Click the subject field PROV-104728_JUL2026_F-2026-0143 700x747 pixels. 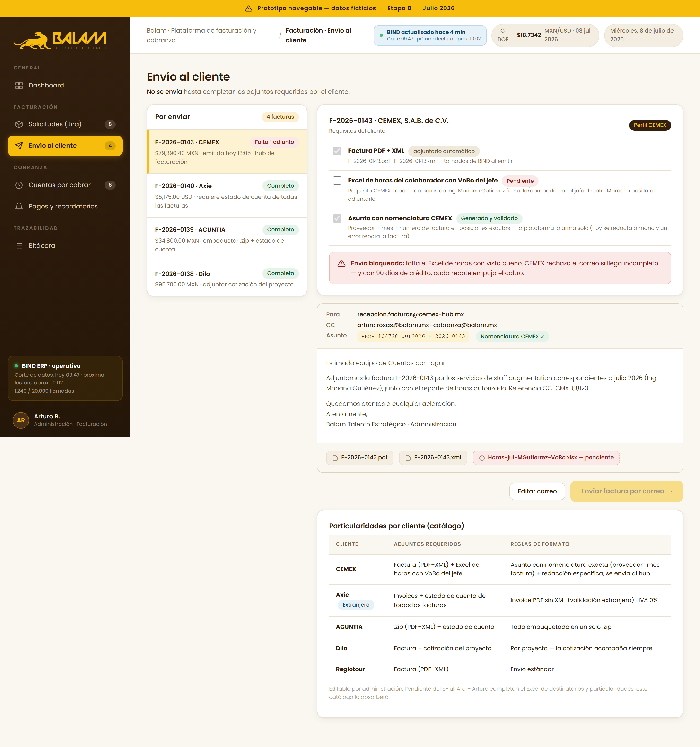point(413,336)
